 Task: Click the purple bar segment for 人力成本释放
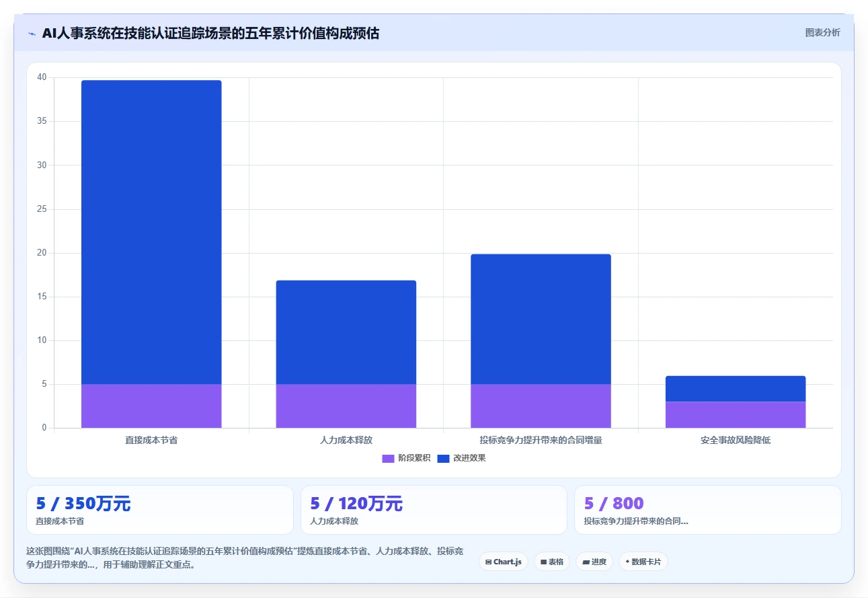tap(346, 406)
